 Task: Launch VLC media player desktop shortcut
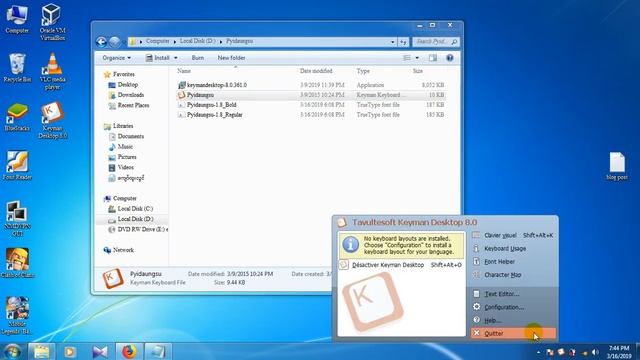[x=52, y=71]
